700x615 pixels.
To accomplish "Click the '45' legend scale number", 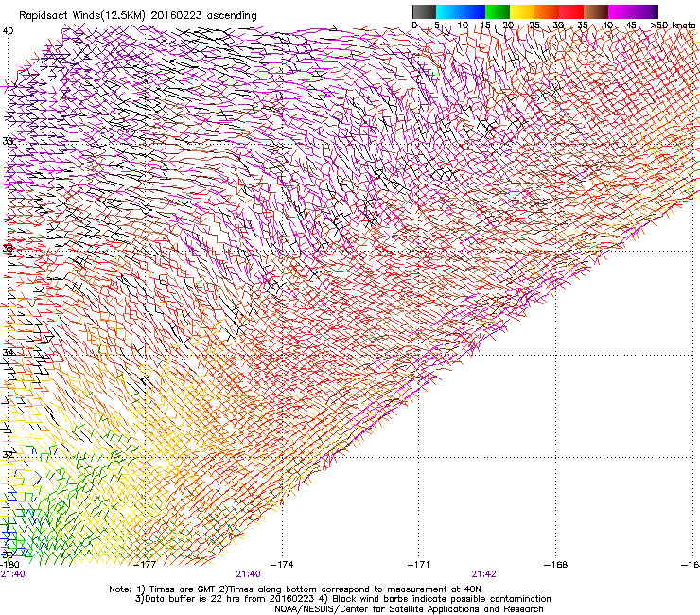I will [631, 25].
